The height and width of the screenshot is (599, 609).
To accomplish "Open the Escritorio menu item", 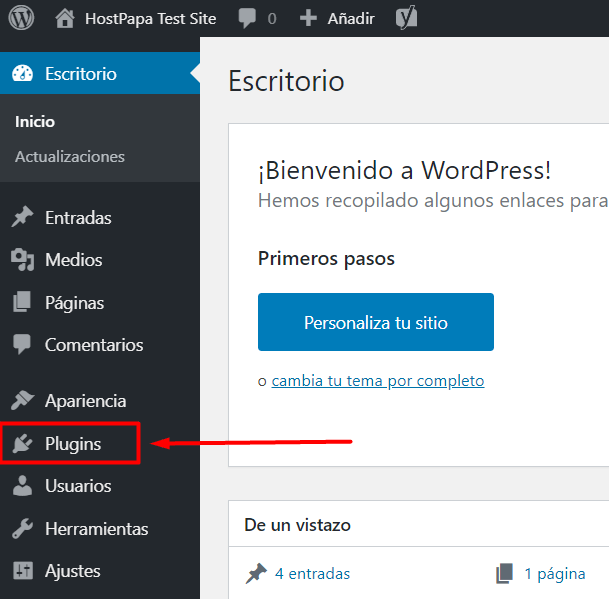I will (100, 73).
